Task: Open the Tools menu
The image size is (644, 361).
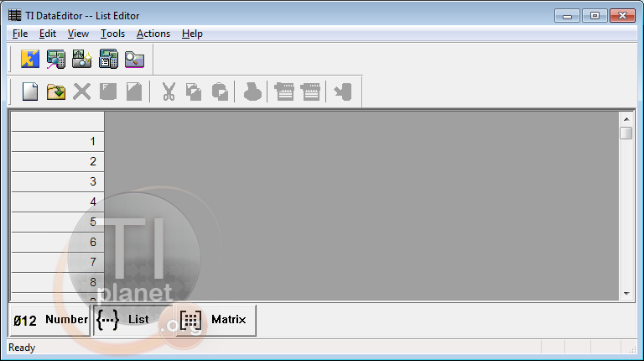Action: coord(112,34)
